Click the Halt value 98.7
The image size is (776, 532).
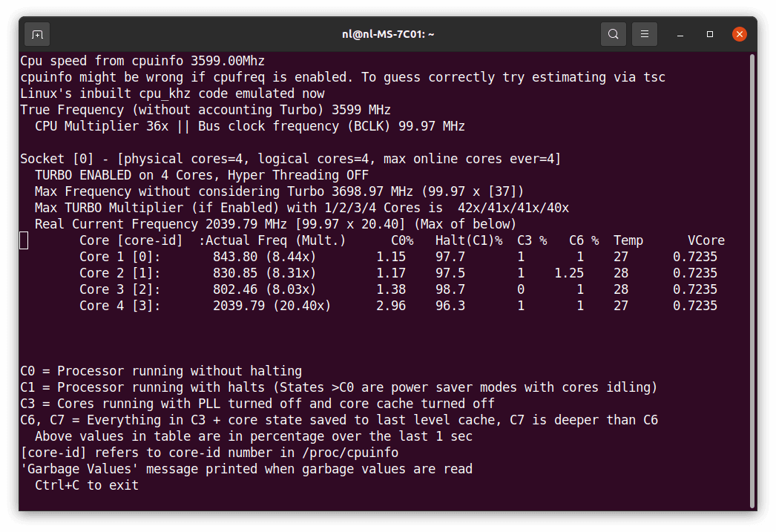click(x=450, y=289)
